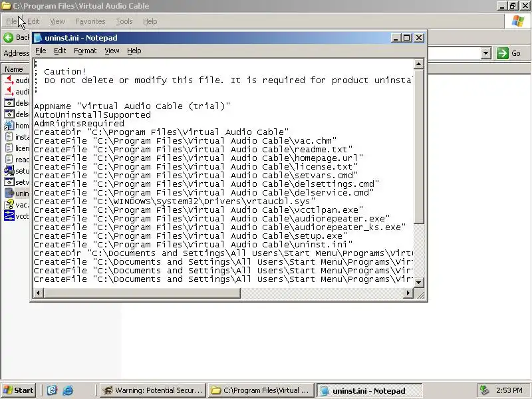Select the insta text file icon
Viewport: 532px width, 399px height.
coord(9,137)
